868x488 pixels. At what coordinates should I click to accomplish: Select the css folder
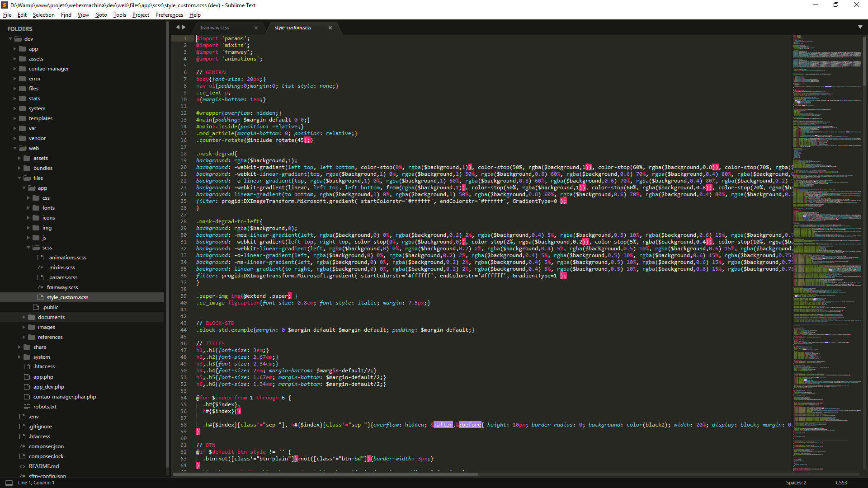(x=46, y=198)
